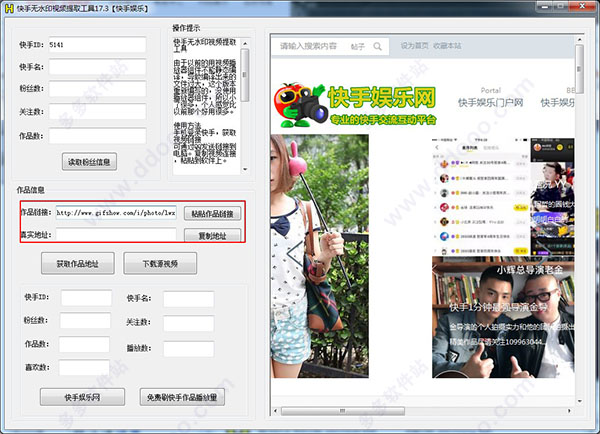Click the lower 作品数 input field
The height and width of the screenshot is (434, 600).
84,344
